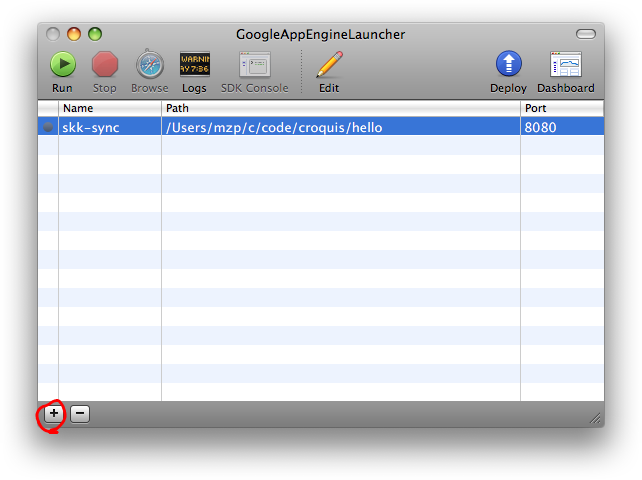The image size is (642, 480).
Task: Sort by the Name column header
Action: 110,108
